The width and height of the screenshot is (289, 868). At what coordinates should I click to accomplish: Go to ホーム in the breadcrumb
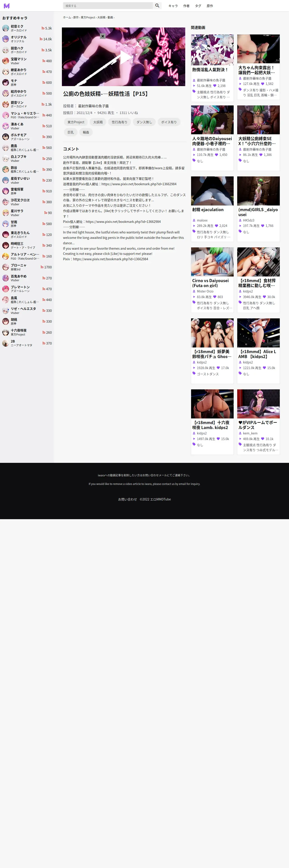coord(67,18)
